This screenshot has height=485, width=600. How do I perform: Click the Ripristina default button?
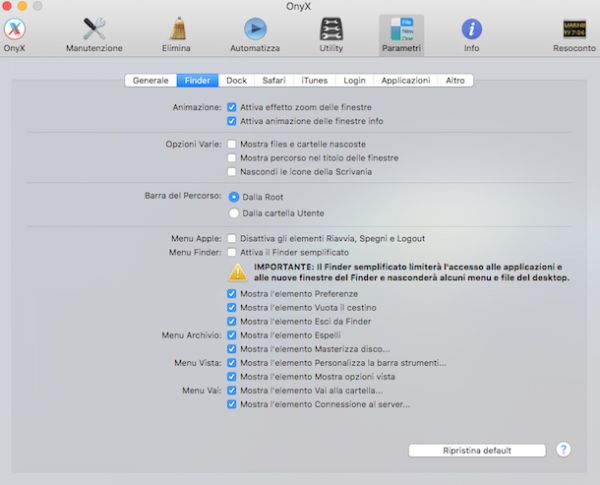click(477, 451)
